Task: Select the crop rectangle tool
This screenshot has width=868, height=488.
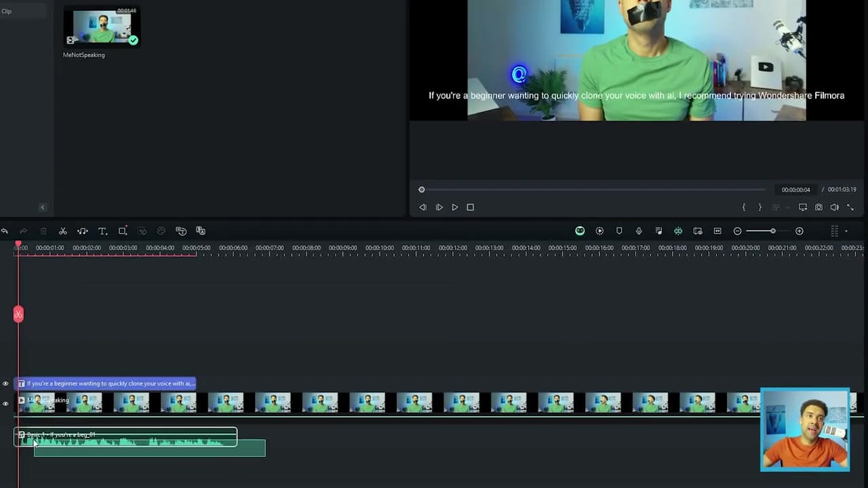Action: pyautogui.click(x=123, y=231)
